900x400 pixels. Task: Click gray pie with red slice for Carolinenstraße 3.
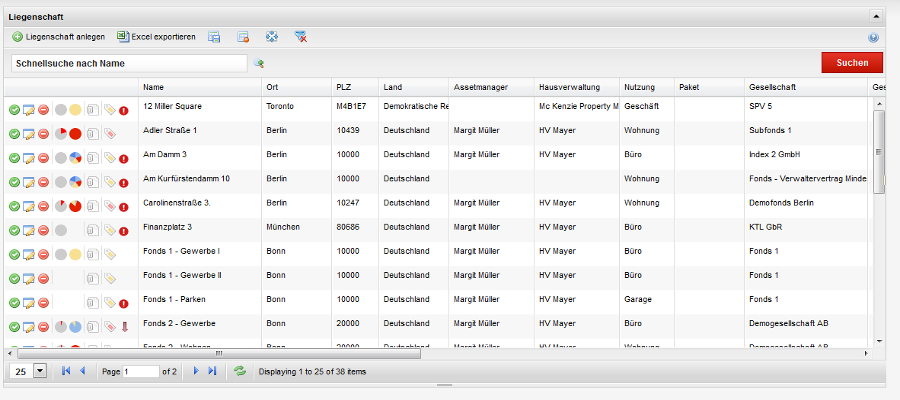(x=61, y=206)
